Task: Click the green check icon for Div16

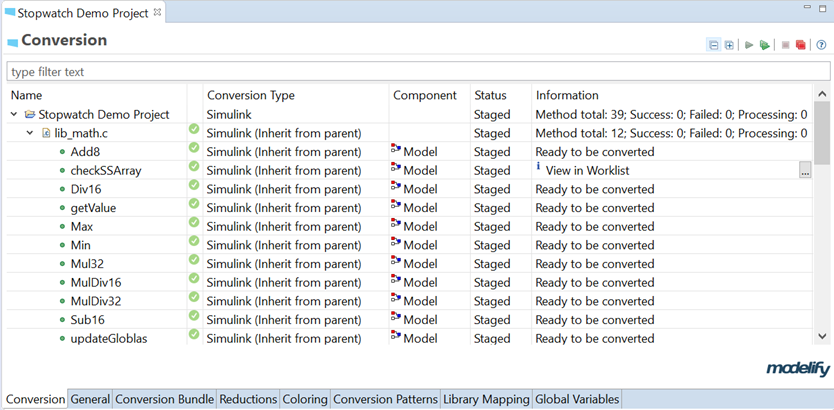Action: coord(194,185)
